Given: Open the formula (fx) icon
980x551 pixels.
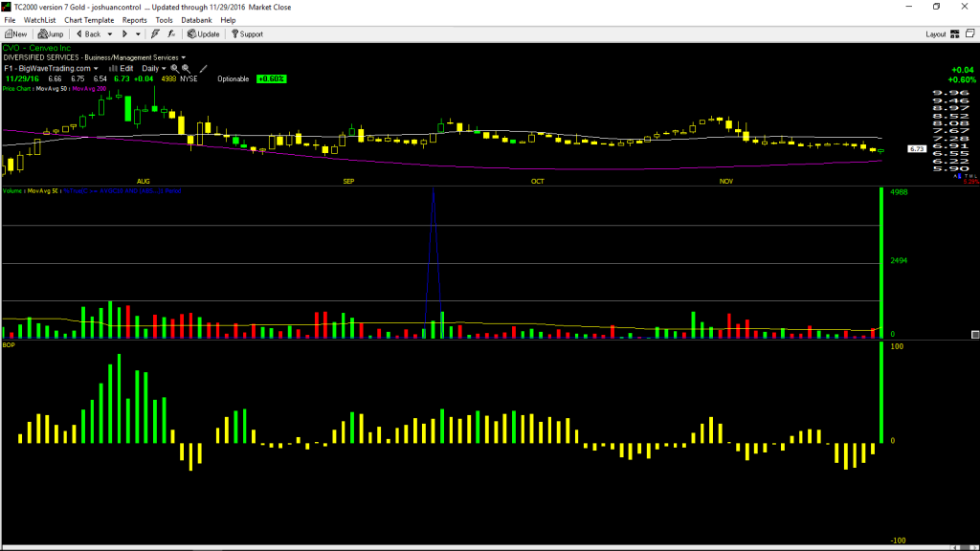Looking at the screenshot, I should point(171,34).
